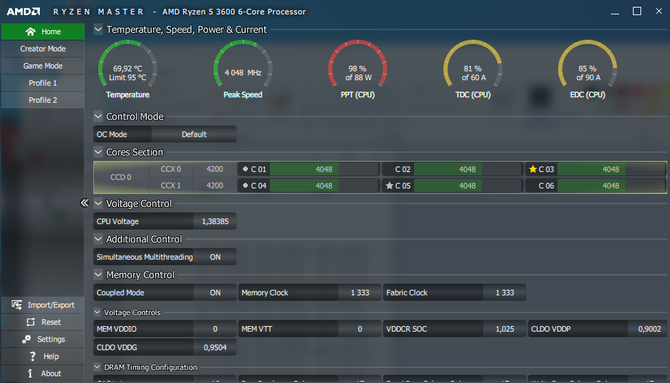Viewport: 670px width, 383px height.
Task: Collapse the Control Mode section
Action: [x=98, y=116]
